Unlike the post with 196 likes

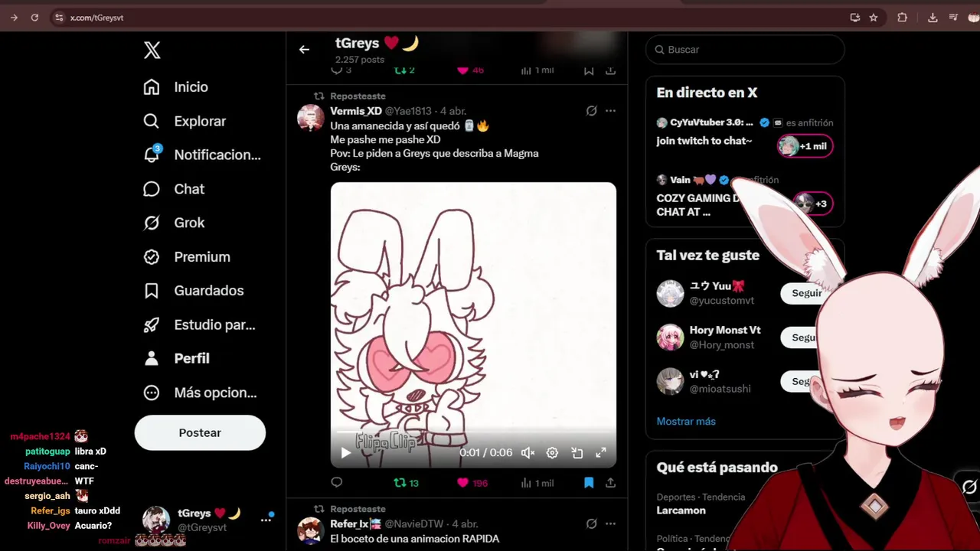[472, 483]
